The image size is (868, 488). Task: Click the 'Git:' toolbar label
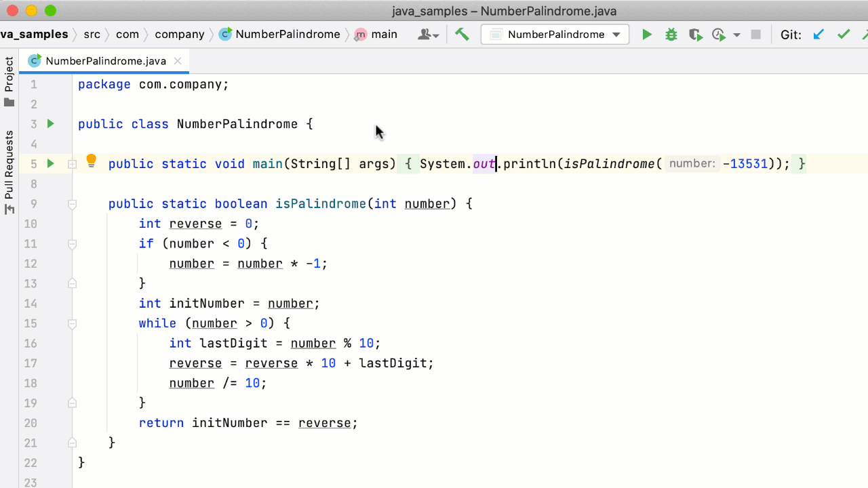point(791,35)
